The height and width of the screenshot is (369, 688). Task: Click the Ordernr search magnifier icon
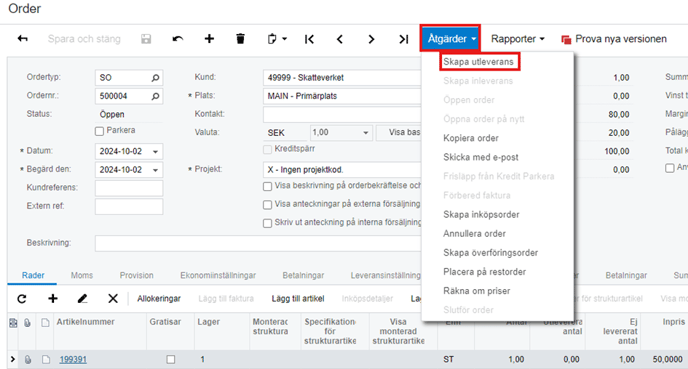(x=155, y=96)
